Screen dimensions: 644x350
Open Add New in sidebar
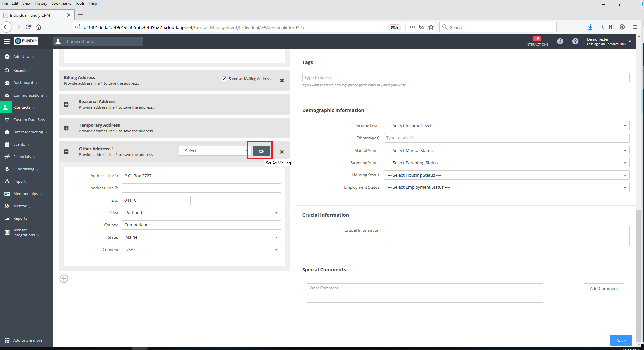pos(21,57)
